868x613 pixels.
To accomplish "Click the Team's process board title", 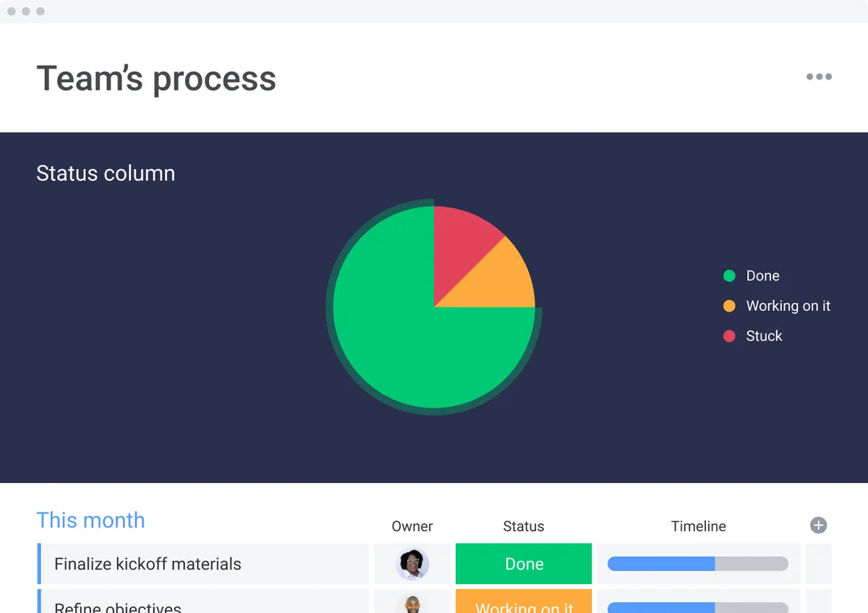I will pos(156,78).
